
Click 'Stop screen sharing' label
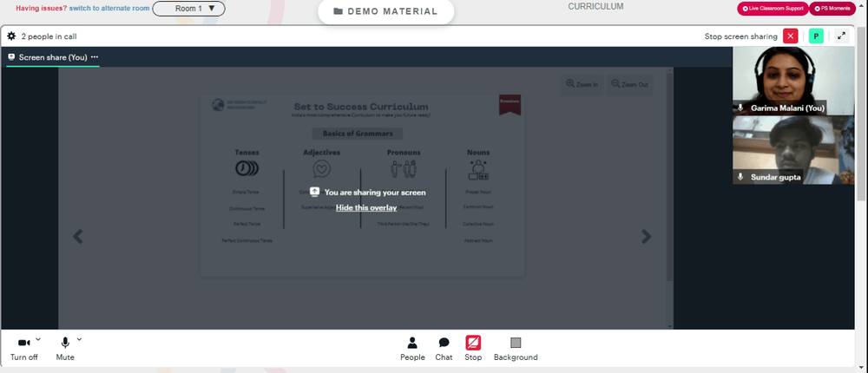740,36
